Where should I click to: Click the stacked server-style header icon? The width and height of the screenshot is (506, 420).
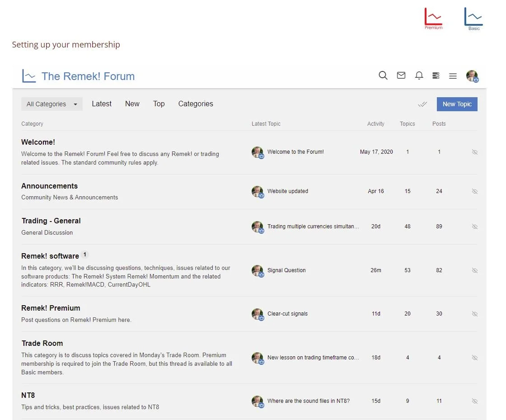pyautogui.click(x=436, y=76)
